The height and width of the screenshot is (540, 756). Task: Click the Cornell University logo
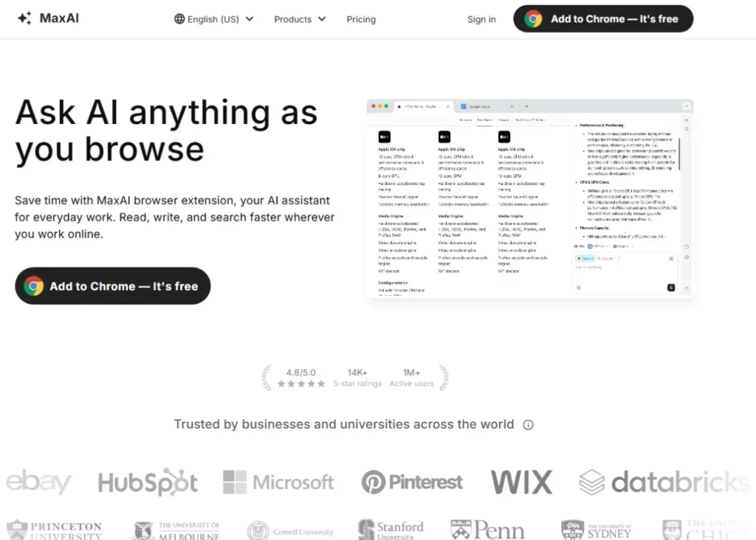point(289,531)
